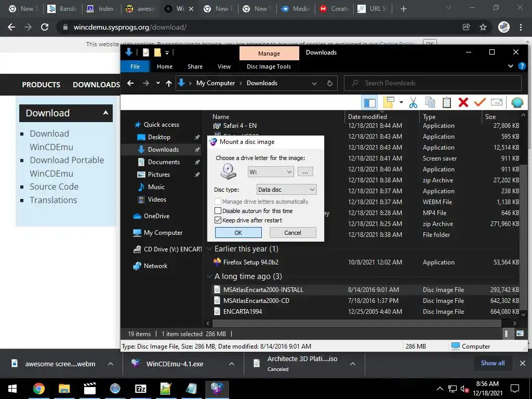Screen dimensions: 532x399
Task: Click Download Portable WinCDEmu link
Action: tap(66, 167)
